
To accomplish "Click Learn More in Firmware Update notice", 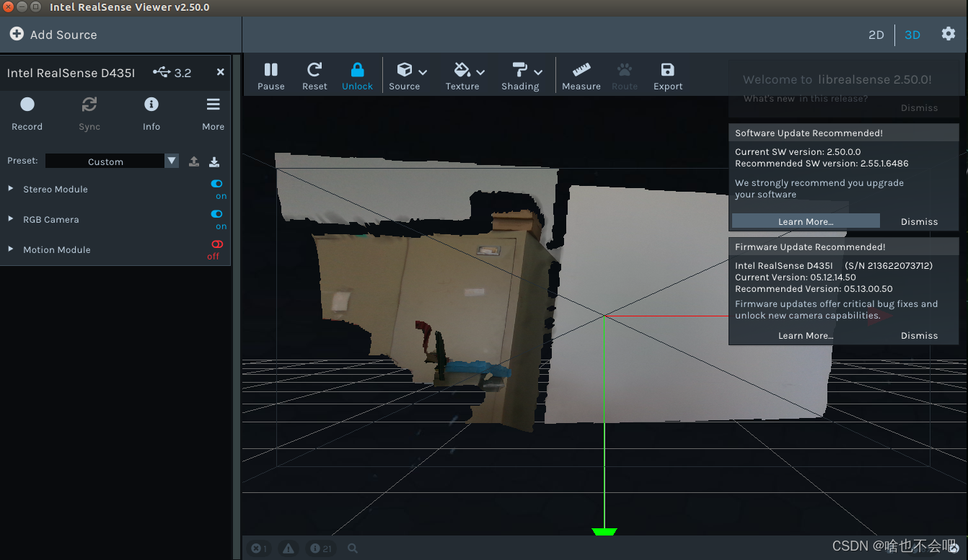I will tap(806, 335).
